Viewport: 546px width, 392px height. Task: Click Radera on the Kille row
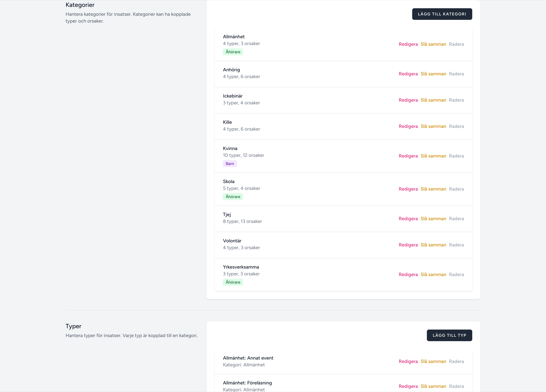point(456,126)
